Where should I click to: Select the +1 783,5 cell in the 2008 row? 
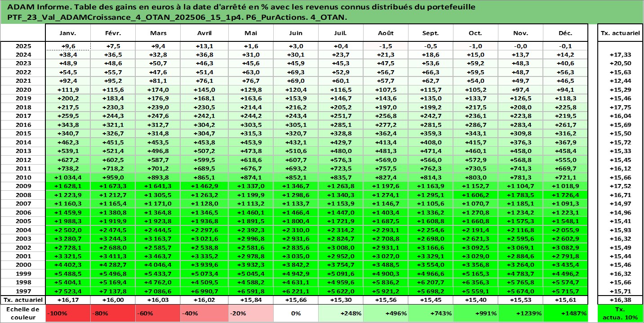pos(520,195)
